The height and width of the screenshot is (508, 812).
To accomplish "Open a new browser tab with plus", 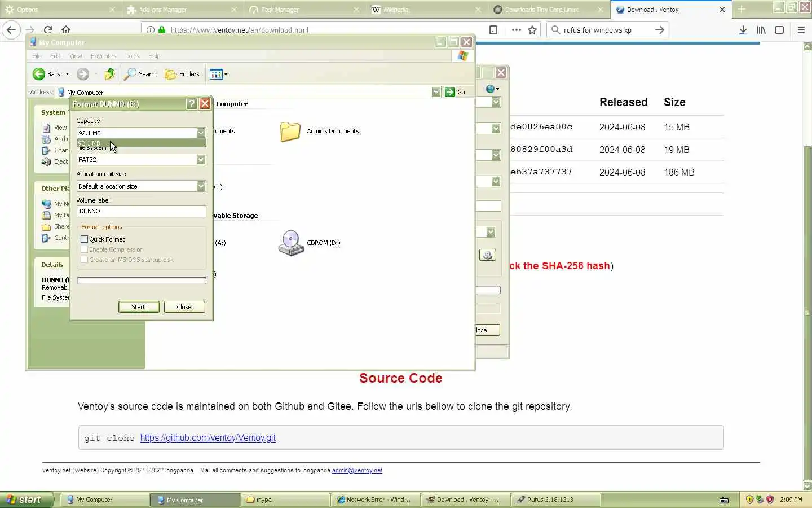I will [742, 9].
